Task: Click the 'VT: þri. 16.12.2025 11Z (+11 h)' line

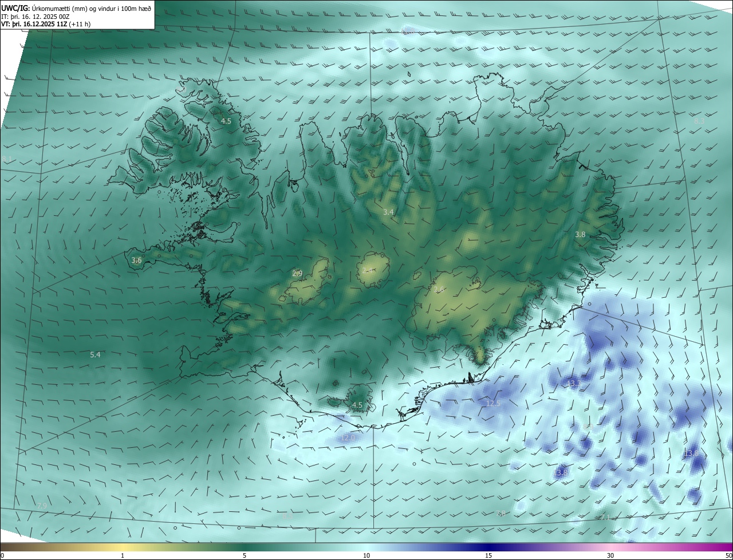Action: point(46,24)
